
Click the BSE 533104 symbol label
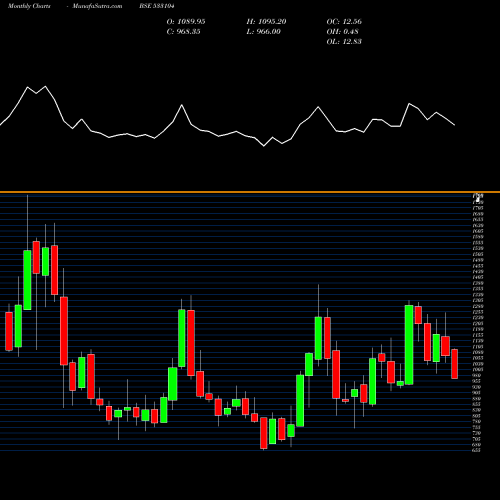157,6
